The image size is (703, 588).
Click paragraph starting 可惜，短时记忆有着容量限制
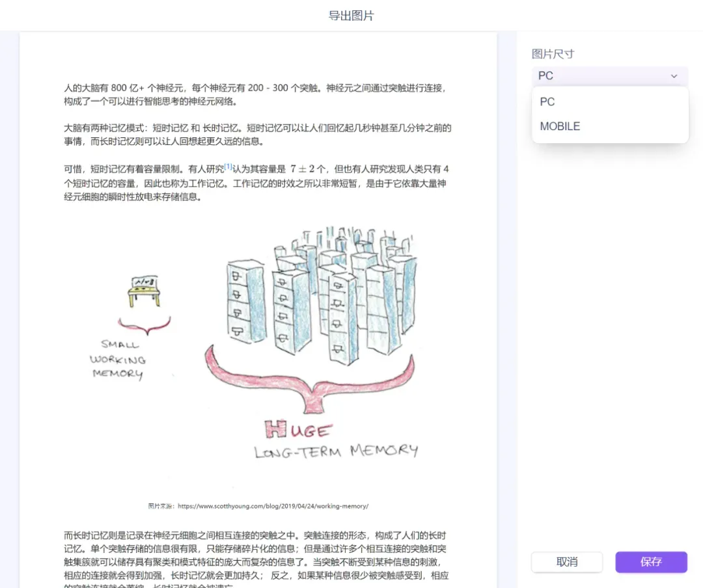[256, 182]
